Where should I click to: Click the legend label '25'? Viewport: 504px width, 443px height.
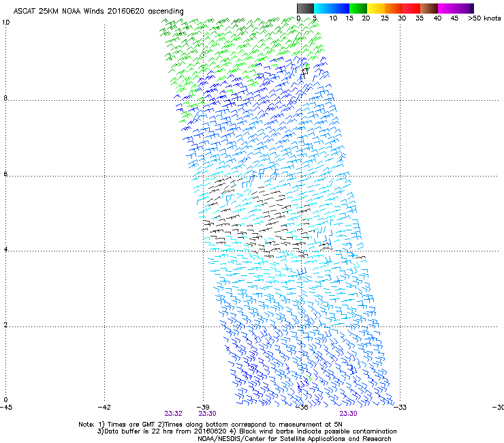[385, 18]
